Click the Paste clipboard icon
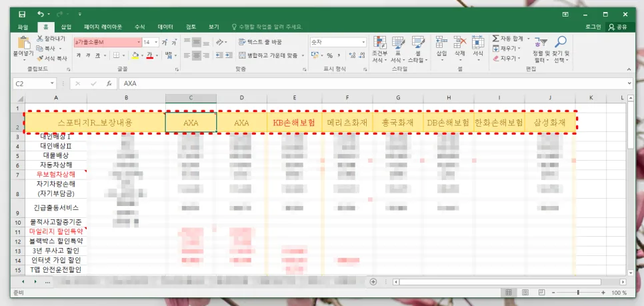The height and width of the screenshot is (306, 644). [x=24, y=43]
